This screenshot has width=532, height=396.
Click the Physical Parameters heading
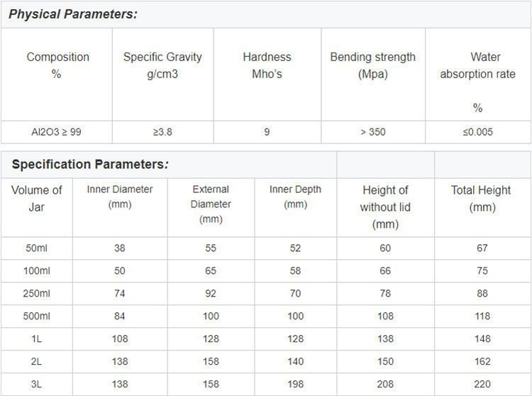click(72, 14)
